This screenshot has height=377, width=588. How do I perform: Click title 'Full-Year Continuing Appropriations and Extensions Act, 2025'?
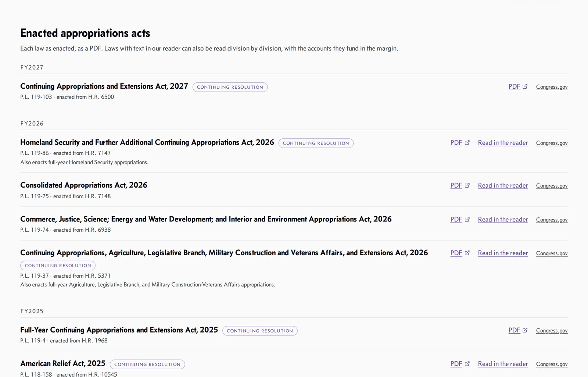click(119, 330)
